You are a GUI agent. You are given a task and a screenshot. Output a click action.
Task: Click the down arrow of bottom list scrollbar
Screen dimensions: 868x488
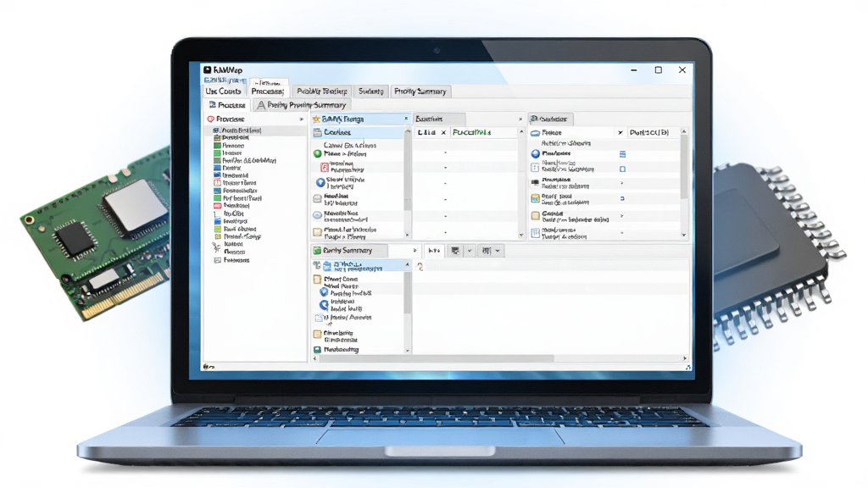point(408,350)
